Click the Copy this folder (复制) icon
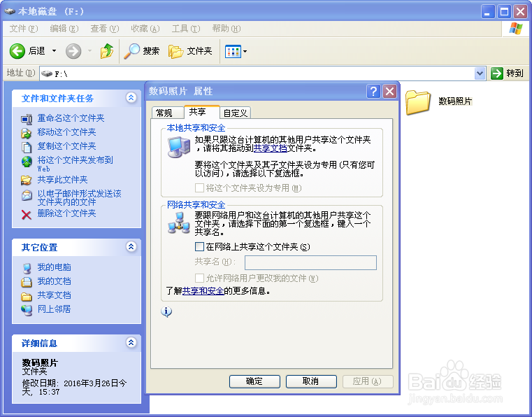Viewport: 532px width, 417px height. pyautogui.click(x=26, y=147)
